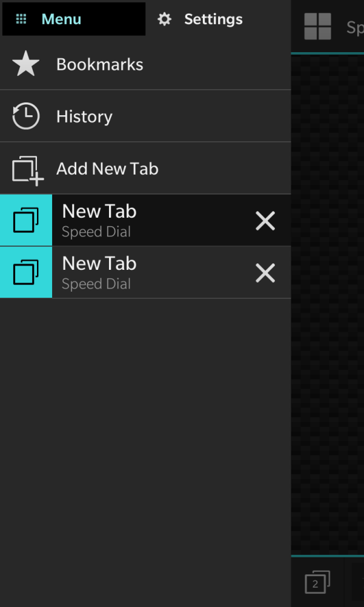Open the History menu item
The height and width of the screenshot is (607, 364).
click(145, 116)
